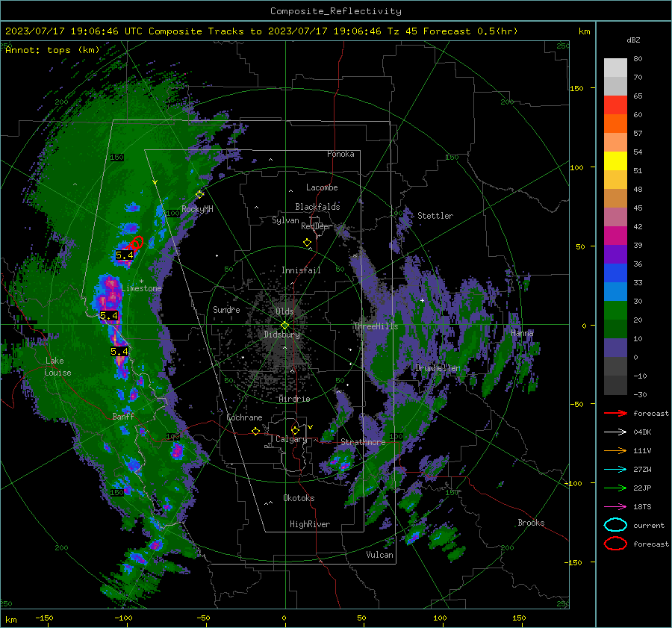Click the Calgary city label

click(x=291, y=439)
